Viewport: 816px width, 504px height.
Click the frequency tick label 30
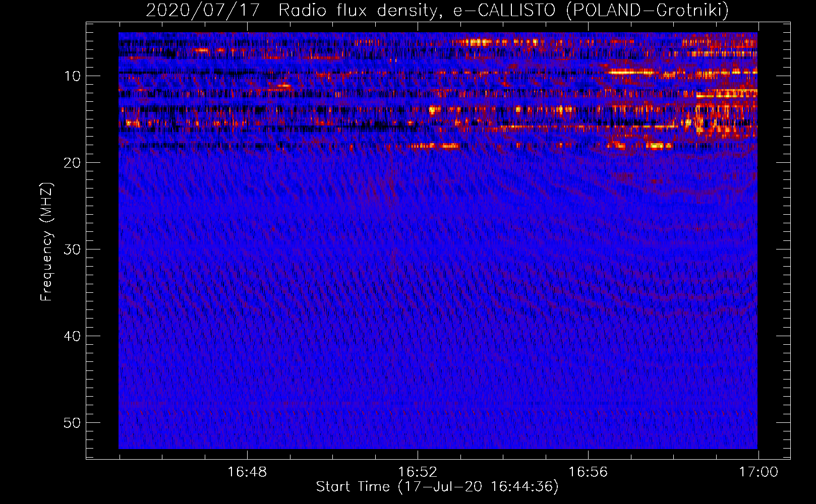click(x=73, y=249)
